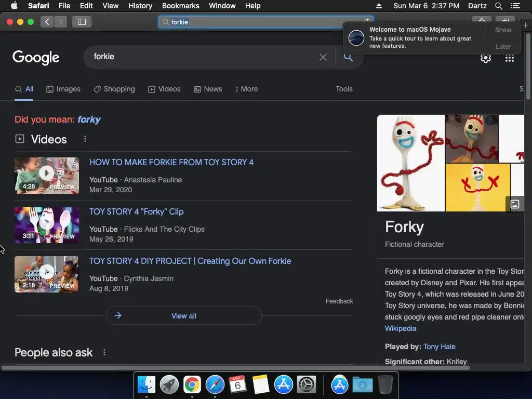Open Spotlight search in the menu bar
Image resolution: width=532 pixels, height=399 pixels.
coord(498,6)
